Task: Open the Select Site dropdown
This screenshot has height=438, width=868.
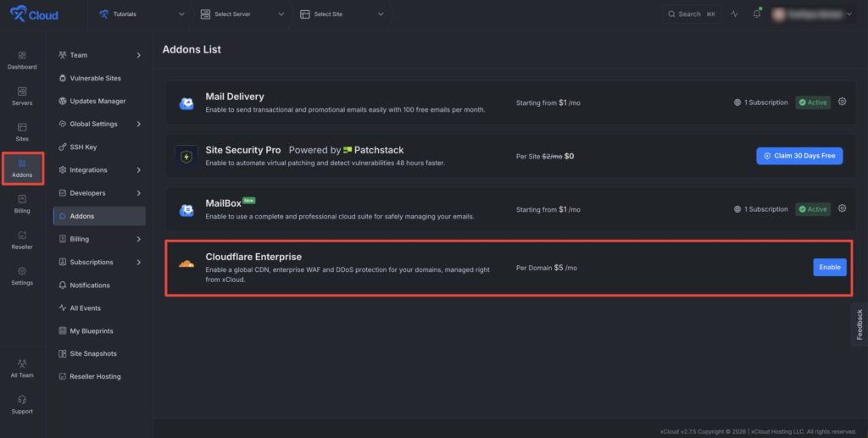Action: pyautogui.click(x=342, y=14)
